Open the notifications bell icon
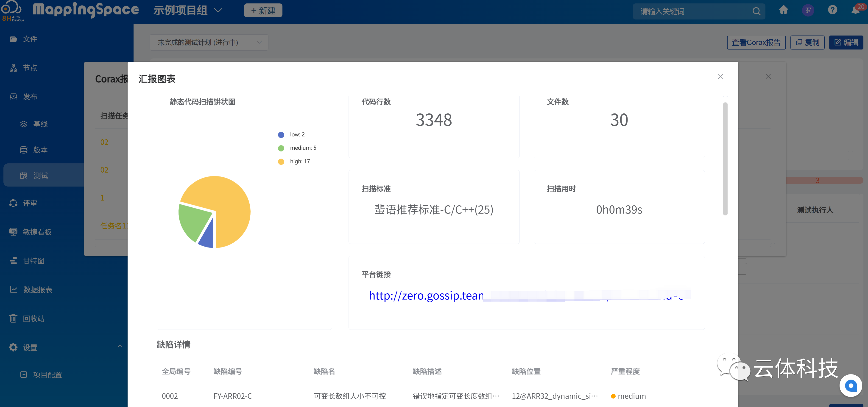 point(855,10)
